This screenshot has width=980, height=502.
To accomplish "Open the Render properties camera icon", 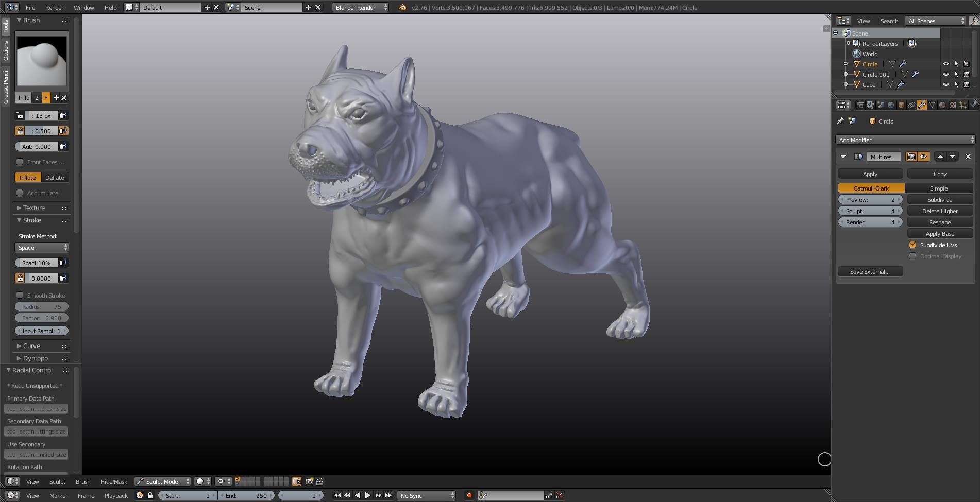I will click(860, 105).
